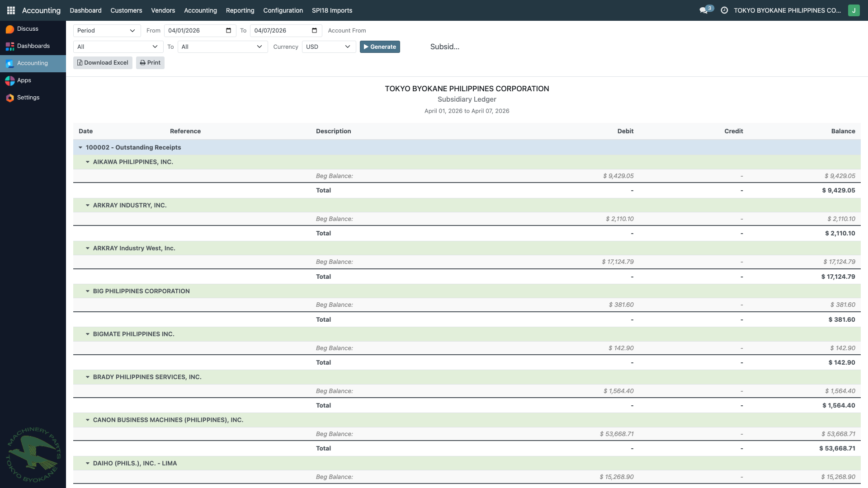Open the Reporting menu
The height and width of the screenshot is (488, 868).
click(240, 10)
